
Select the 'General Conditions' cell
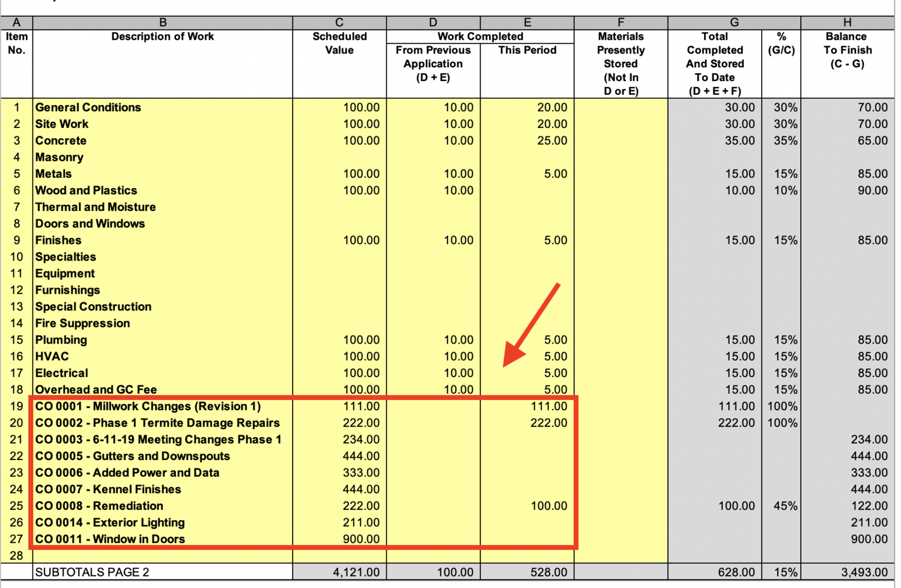click(163, 108)
